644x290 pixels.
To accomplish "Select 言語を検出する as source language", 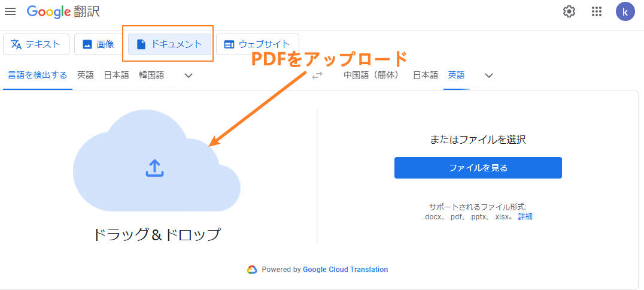I will 37,75.
